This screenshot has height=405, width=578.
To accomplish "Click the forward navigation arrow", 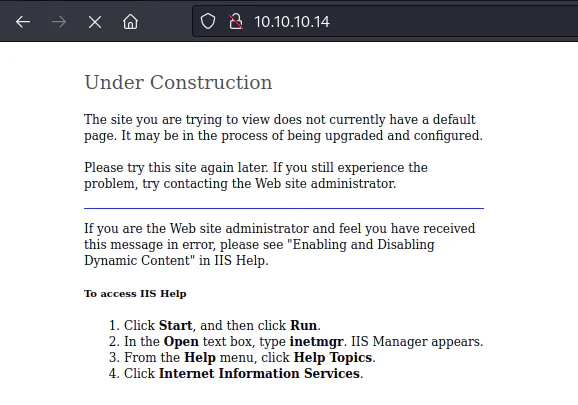I will point(59,22).
